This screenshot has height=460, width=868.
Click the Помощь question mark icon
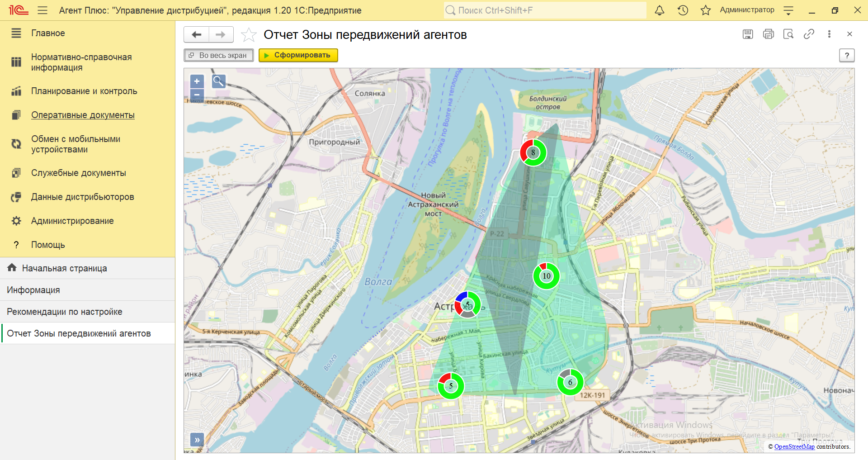pyautogui.click(x=16, y=245)
